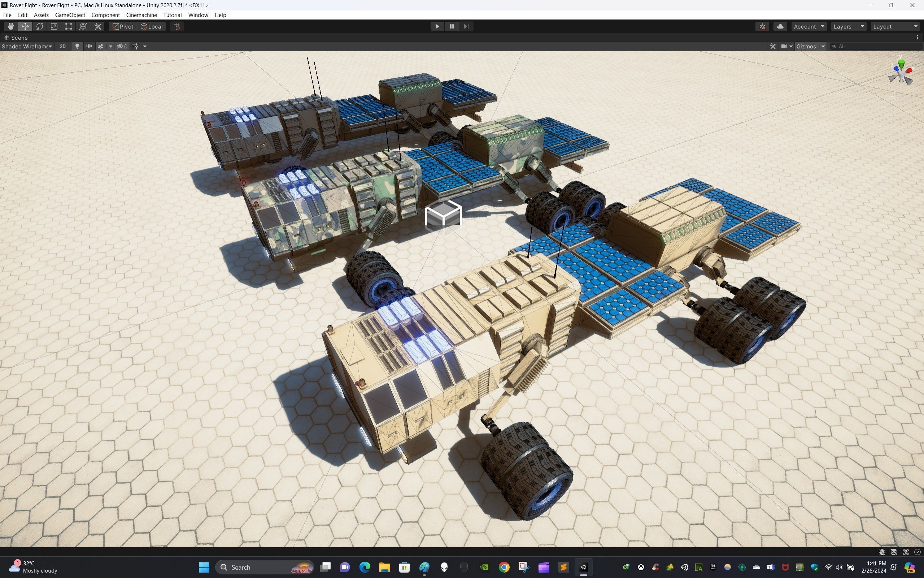This screenshot has height=578, width=924.
Task: Toggle 2D view mode
Action: point(62,46)
